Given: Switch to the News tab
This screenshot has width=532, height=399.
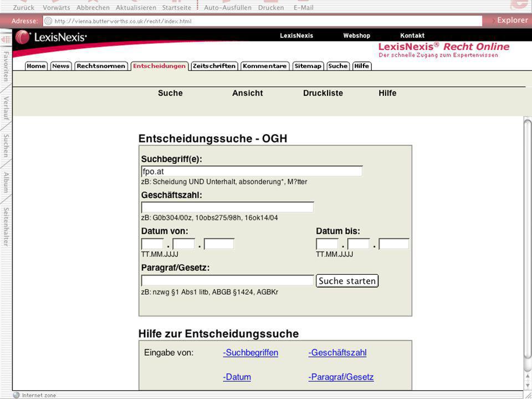Looking at the screenshot, I should pos(61,66).
